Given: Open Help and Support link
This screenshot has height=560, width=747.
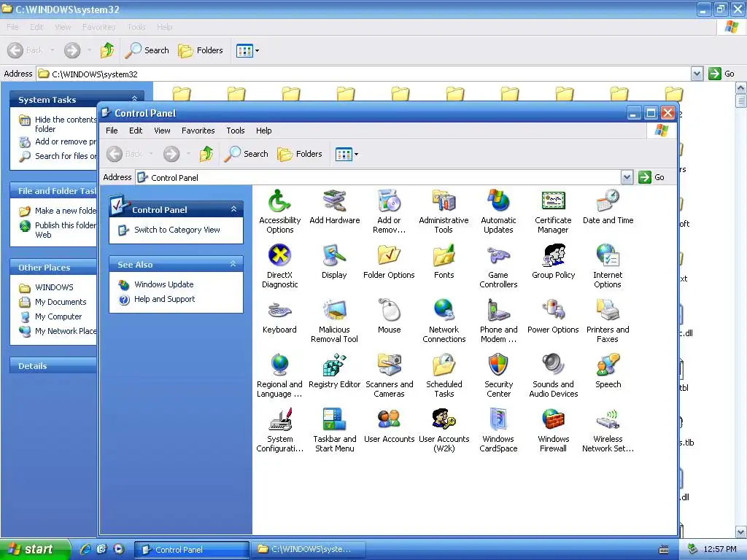Looking at the screenshot, I should (164, 299).
